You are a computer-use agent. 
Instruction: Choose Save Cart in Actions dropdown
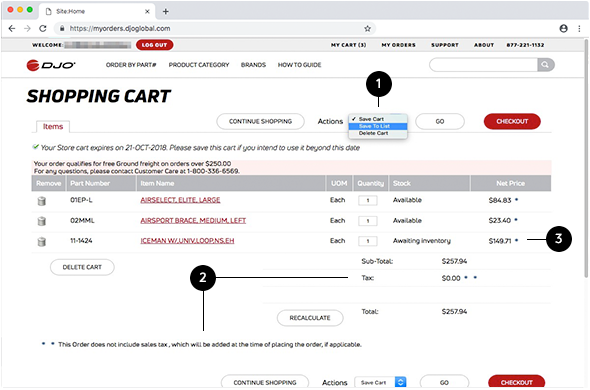pos(378,119)
